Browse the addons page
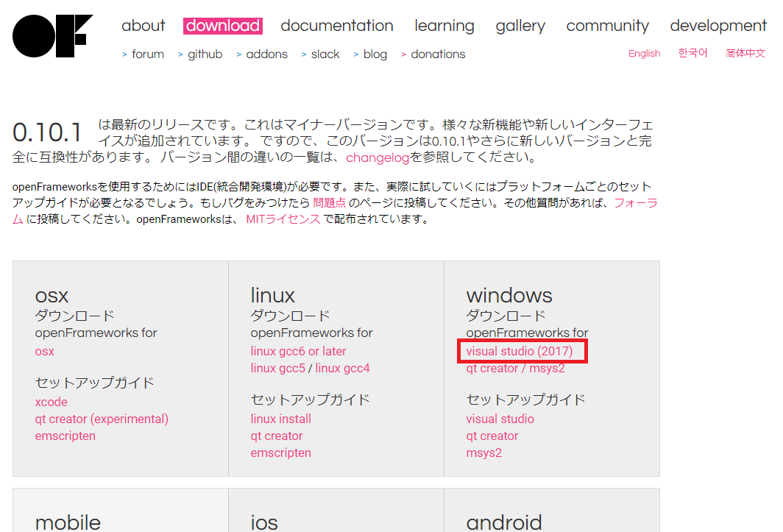 (267, 54)
